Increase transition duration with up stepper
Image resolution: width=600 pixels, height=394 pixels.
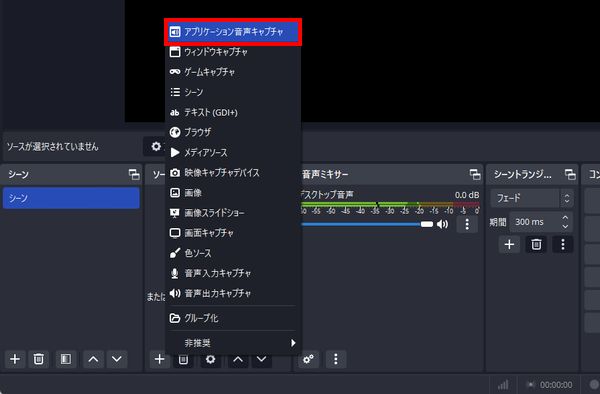[x=566, y=218]
